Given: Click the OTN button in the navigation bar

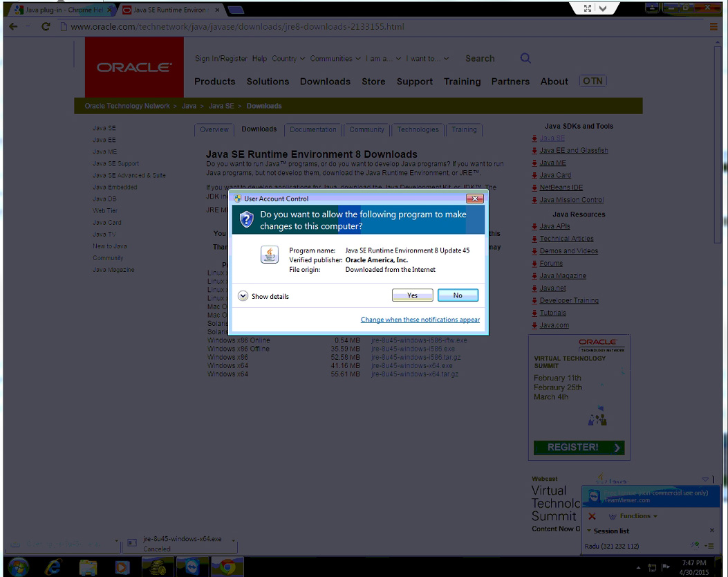Looking at the screenshot, I should [593, 81].
